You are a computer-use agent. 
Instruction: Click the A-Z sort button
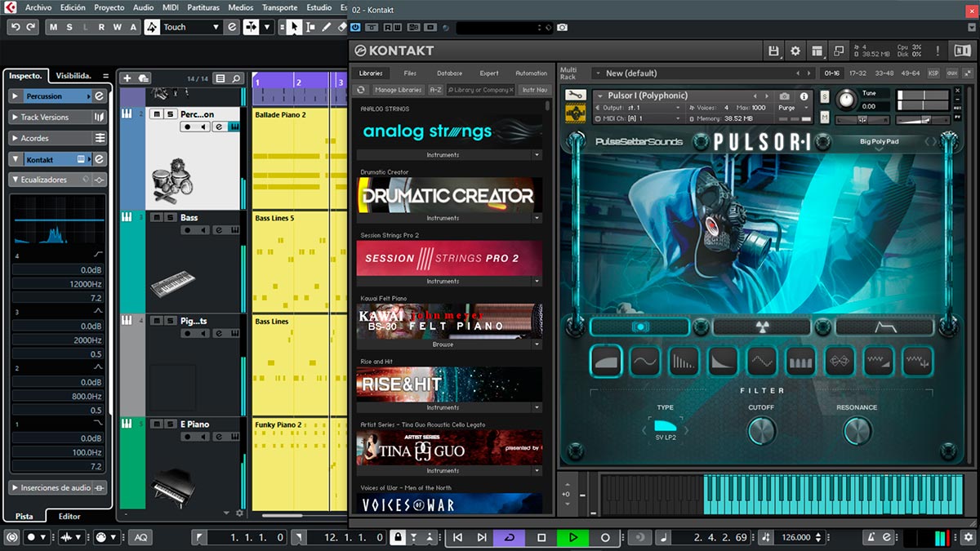pyautogui.click(x=435, y=90)
